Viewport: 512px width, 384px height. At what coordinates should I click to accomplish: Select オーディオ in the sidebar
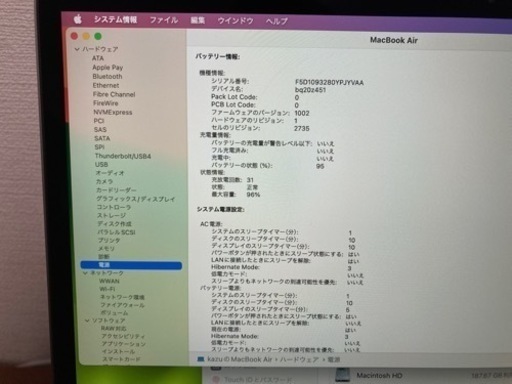(110, 173)
